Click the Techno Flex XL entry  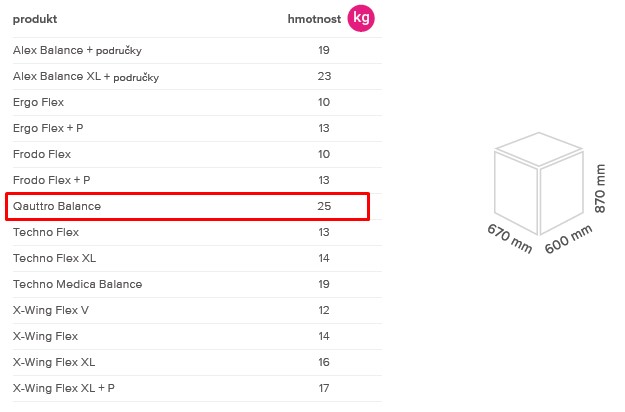coord(54,258)
